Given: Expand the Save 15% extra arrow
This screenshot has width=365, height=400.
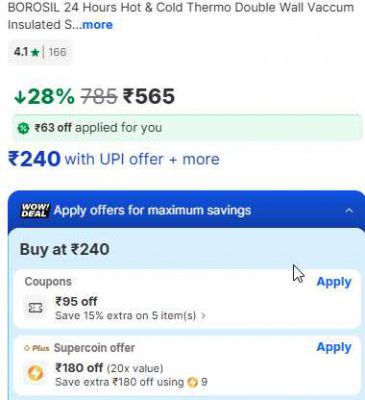Looking at the screenshot, I should tap(203, 315).
